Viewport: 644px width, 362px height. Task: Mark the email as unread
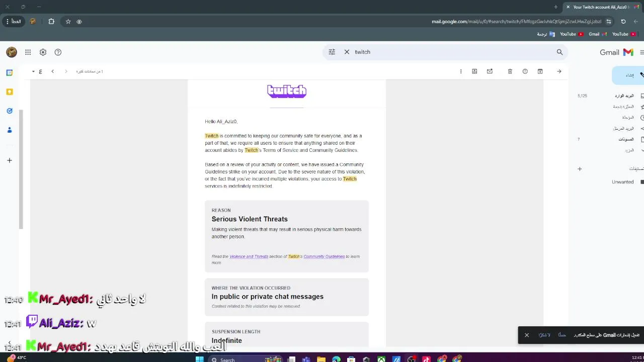point(490,71)
